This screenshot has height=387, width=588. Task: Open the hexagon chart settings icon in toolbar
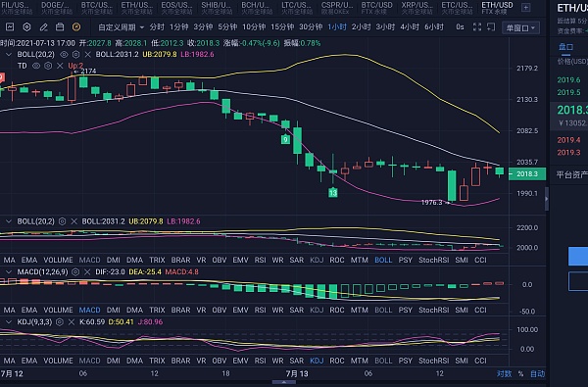point(26,27)
